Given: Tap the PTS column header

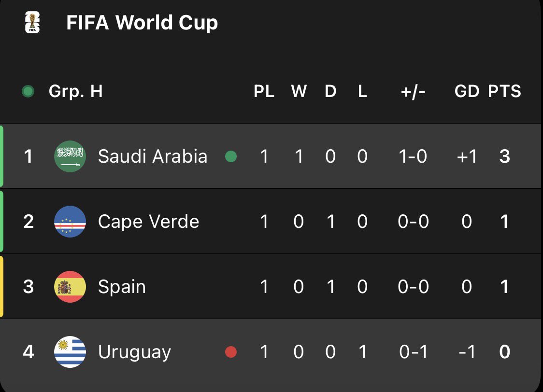Looking at the screenshot, I should (504, 91).
